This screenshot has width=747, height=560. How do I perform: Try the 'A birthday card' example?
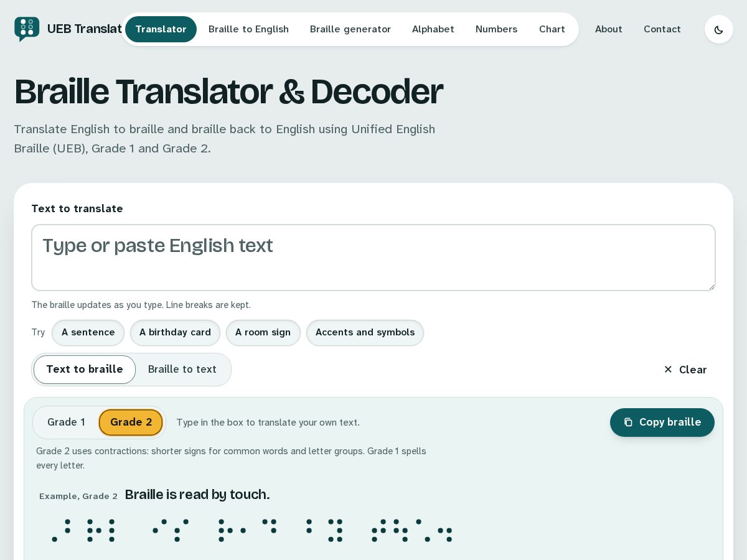pos(175,333)
